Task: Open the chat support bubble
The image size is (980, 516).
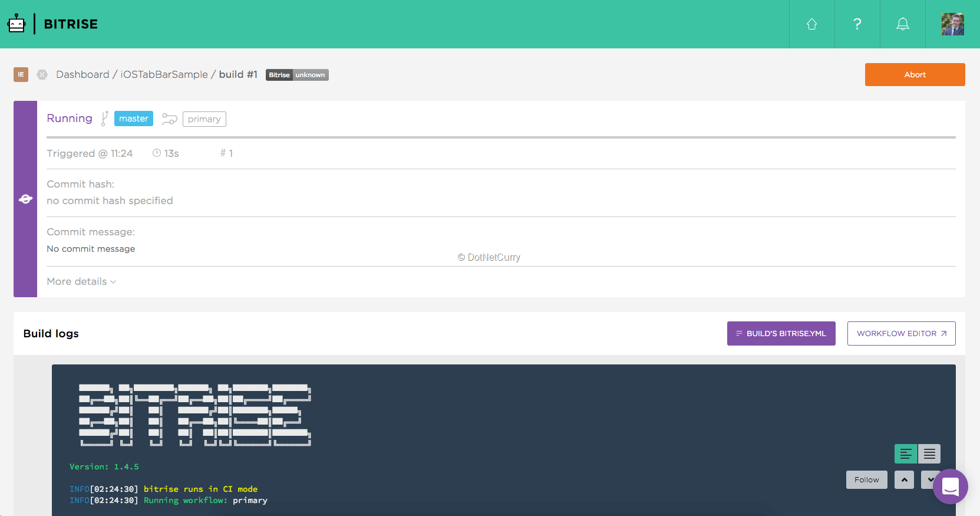Action: pos(950,487)
